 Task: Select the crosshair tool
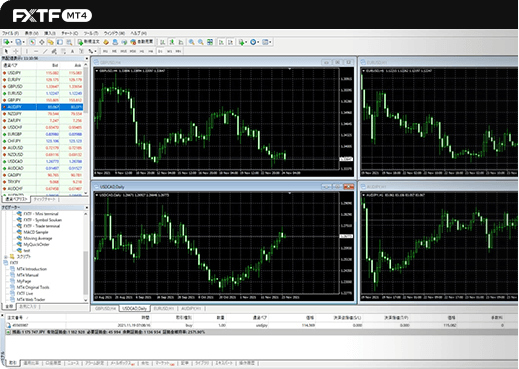tap(15, 51)
